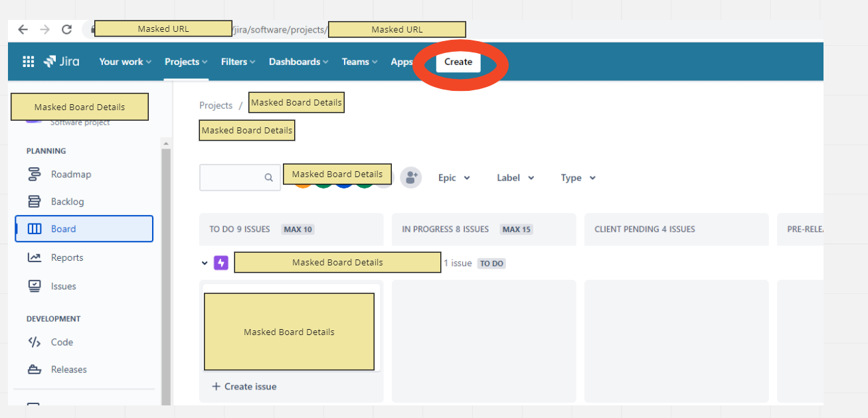Click the Projects breadcrumb link
Screen dimensions: 868x418
216,105
